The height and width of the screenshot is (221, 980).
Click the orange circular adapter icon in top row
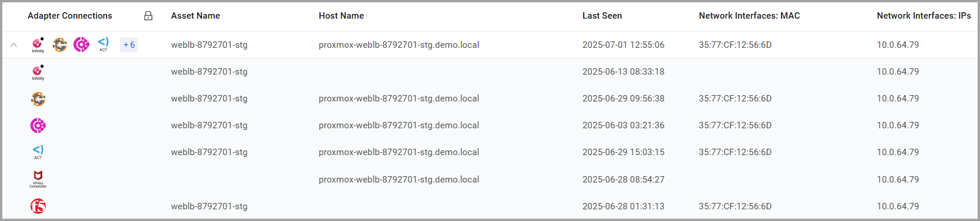pyautogui.click(x=60, y=45)
